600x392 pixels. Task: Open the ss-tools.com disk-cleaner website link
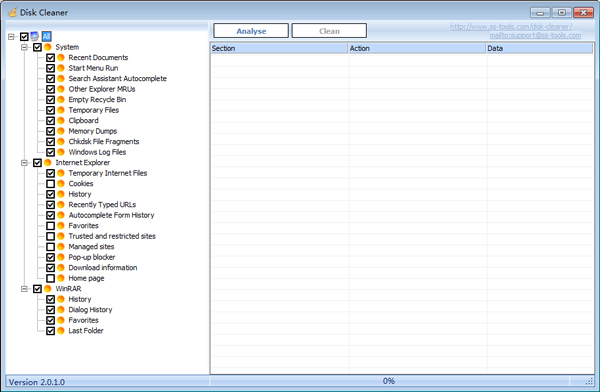(x=511, y=26)
